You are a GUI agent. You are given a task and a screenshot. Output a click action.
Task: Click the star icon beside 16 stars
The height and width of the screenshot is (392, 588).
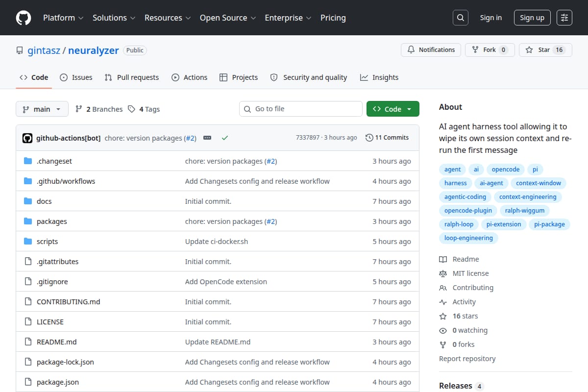(443, 316)
